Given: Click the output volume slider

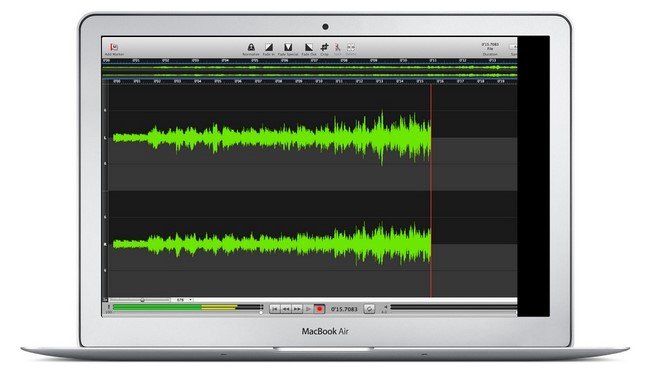Looking at the screenshot, I should tap(454, 307).
